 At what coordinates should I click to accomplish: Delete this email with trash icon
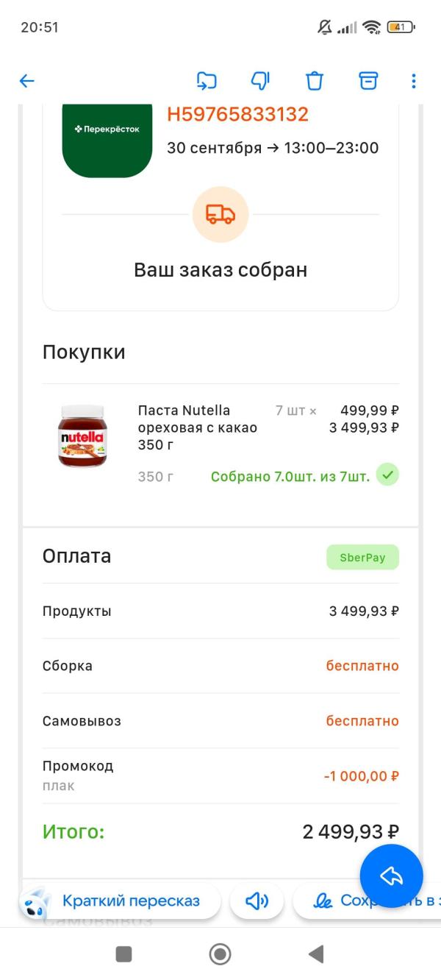click(315, 81)
